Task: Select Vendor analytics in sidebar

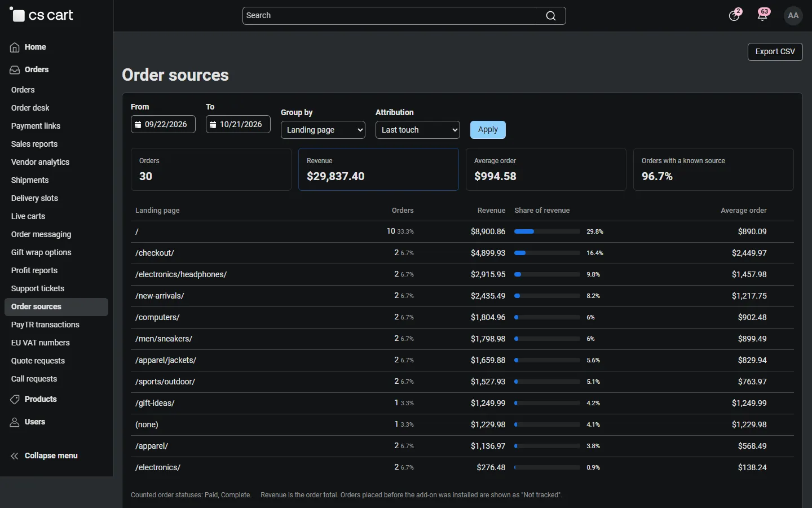Action: [x=40, y=162]
